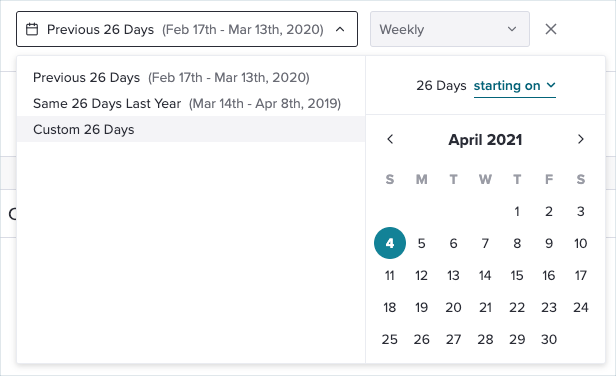616x376 pixels.
Task: Select the Custom 26 Days option
Action: 191,129
